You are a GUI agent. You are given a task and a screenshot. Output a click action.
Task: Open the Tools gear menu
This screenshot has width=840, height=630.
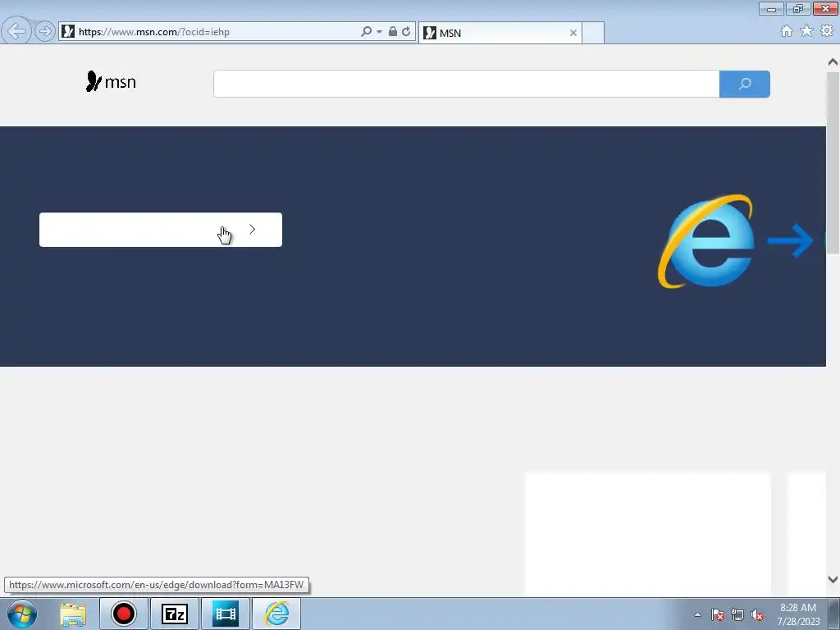click(827, 31)
